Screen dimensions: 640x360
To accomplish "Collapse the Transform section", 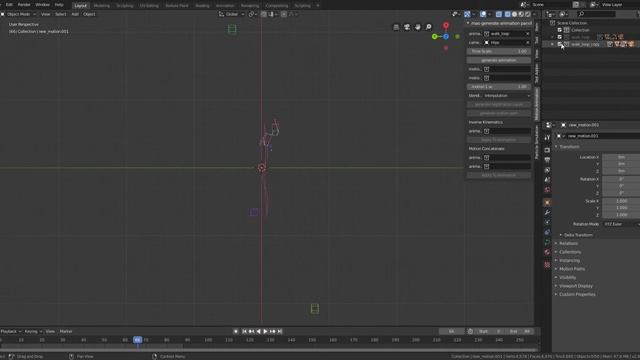I will (569, 147).
